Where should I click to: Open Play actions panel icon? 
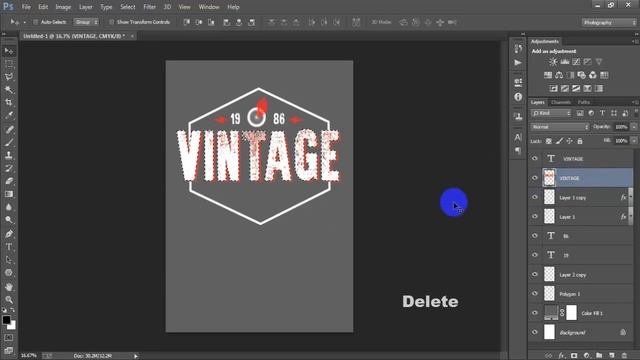(518, 63)
